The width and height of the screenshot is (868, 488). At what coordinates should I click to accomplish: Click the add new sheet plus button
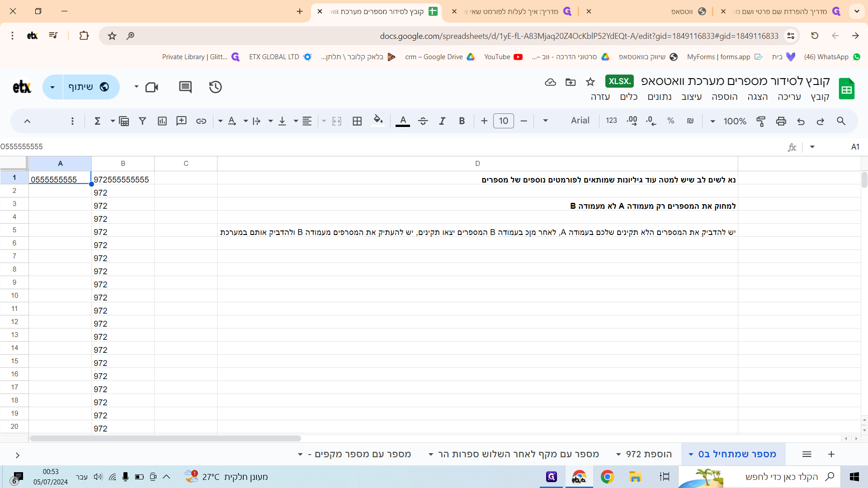[831, 454]
